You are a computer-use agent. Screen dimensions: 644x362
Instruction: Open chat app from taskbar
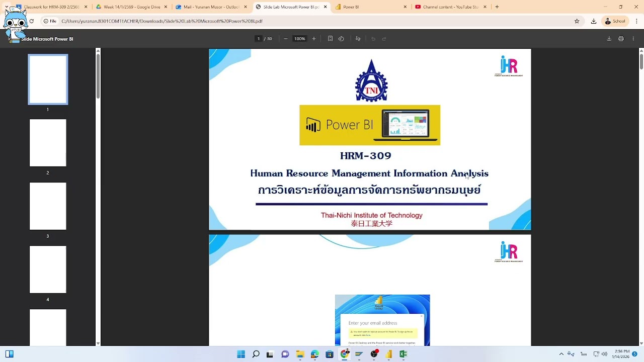click(x=285, y=354)
